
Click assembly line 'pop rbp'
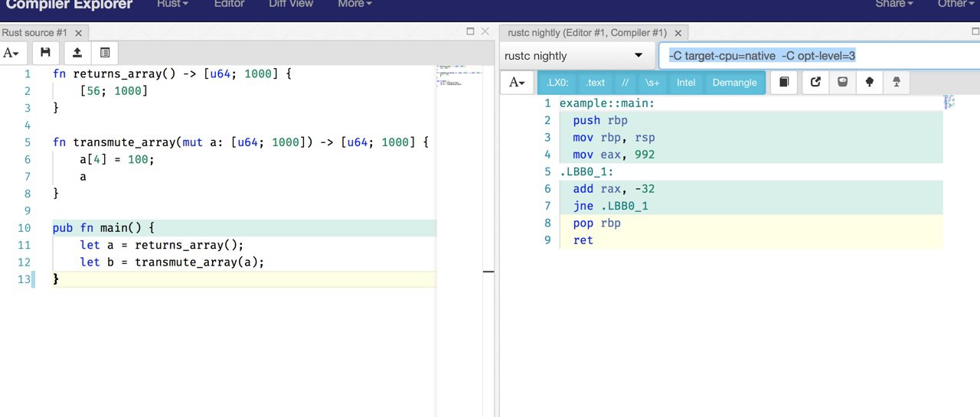coord(596,223)
